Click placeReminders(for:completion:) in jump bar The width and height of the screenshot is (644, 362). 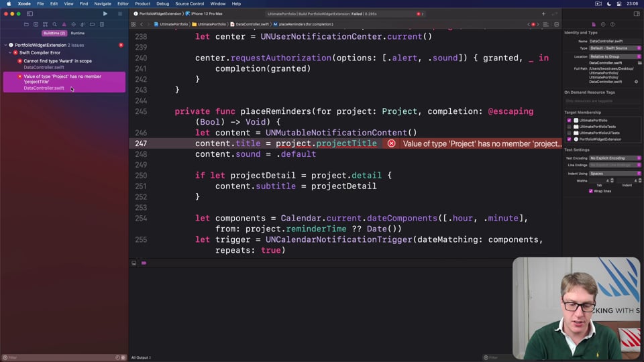[303, 24]
